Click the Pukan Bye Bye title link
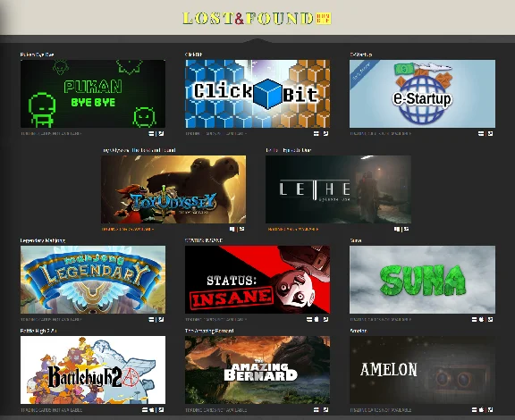The width and height of the screenshot is (515, 420). (38, 55)
